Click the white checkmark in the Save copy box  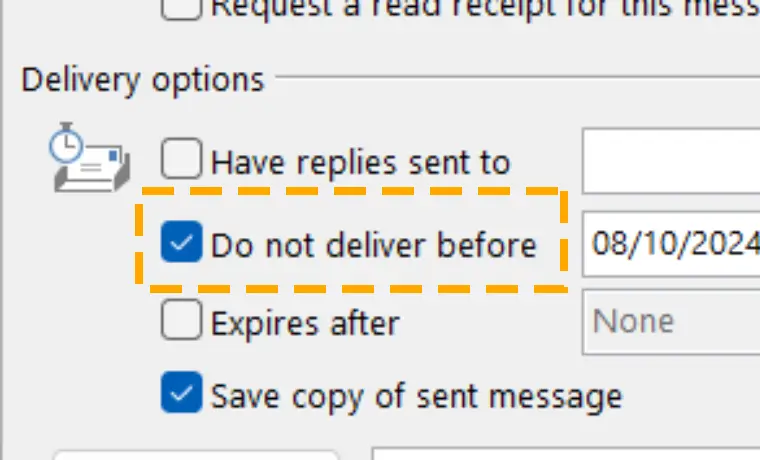pos(181,393)
